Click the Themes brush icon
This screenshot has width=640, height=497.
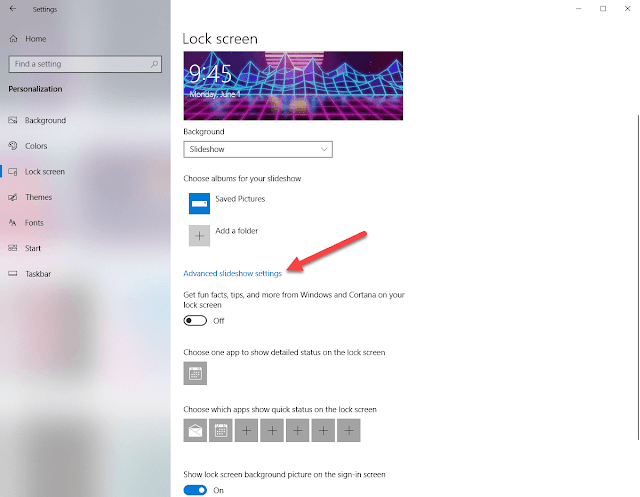tap(13, 197)
